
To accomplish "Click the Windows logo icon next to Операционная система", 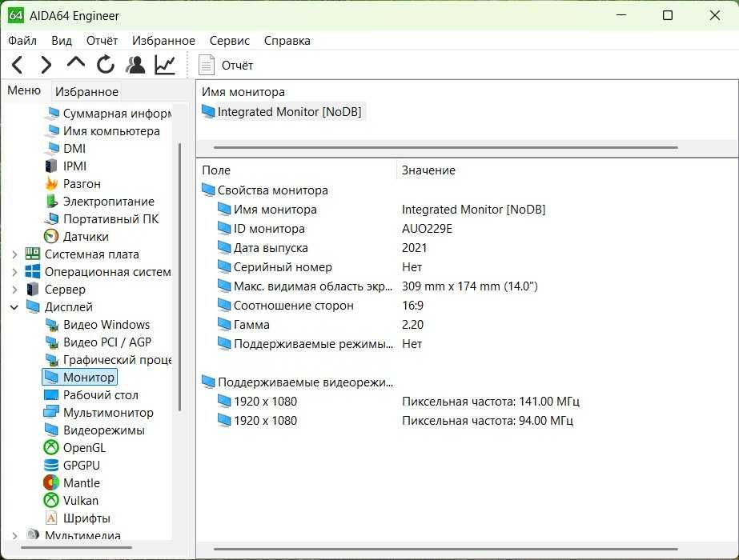I will pyautogui.click(x=33, y=272).
